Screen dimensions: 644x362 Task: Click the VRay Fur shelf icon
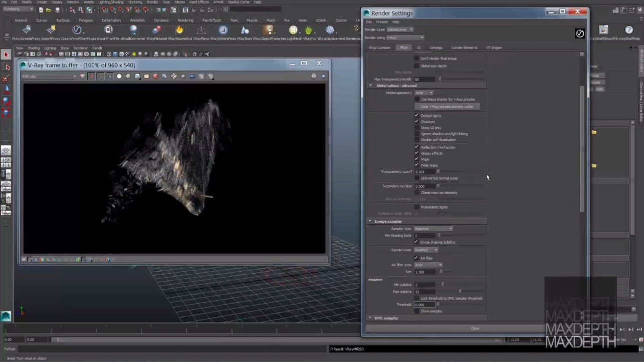coord(309,30)
